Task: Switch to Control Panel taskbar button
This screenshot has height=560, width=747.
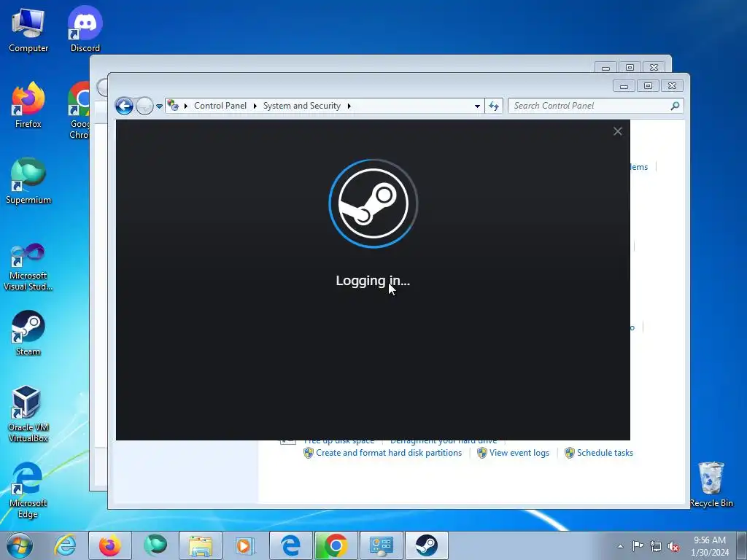Action: coord(381,545)
